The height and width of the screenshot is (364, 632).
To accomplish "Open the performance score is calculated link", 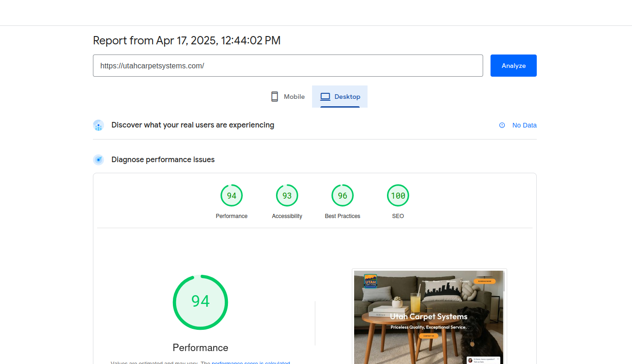I will click(251, 362).
